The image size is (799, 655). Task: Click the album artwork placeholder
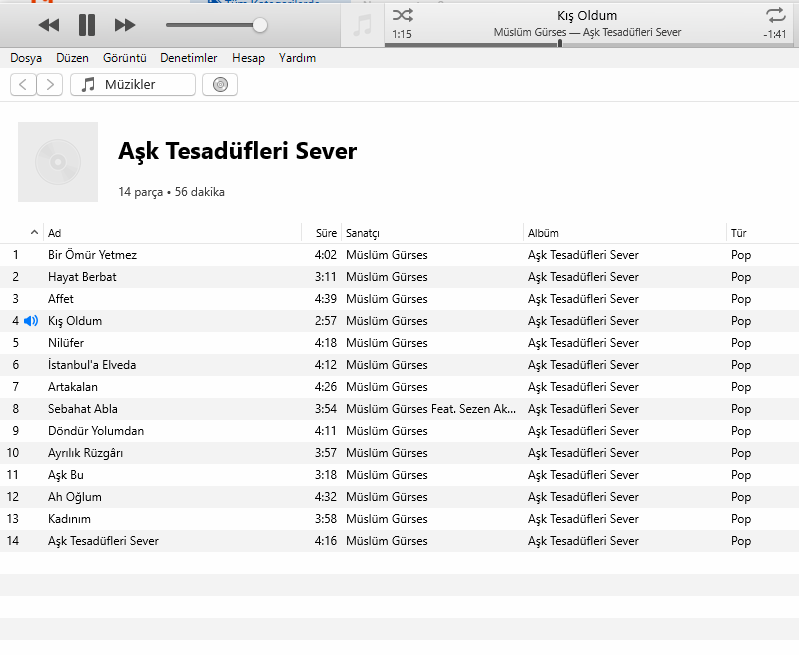(x=58, y=162)
